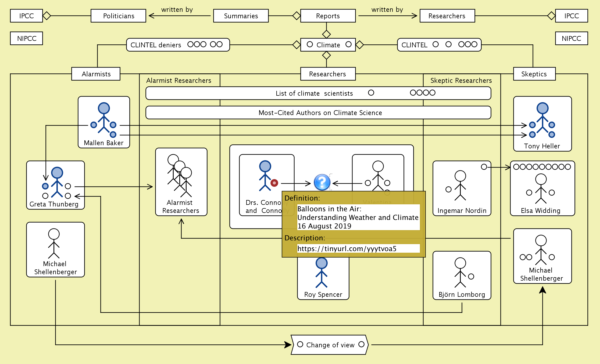Click the diamond right of left IPCC box
The image size is (600, 364).
point(47,16)
